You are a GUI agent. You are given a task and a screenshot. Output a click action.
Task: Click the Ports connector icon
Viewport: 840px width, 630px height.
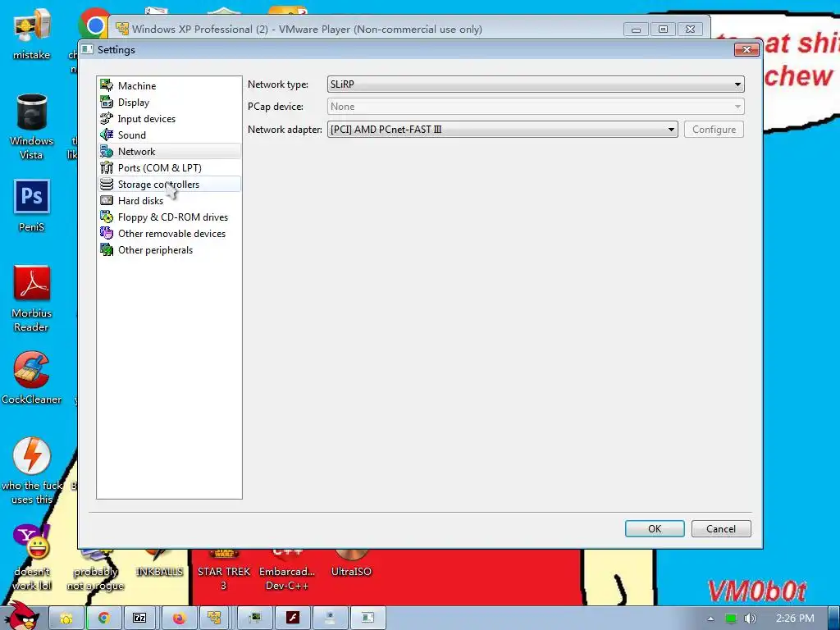coord(107,167)
